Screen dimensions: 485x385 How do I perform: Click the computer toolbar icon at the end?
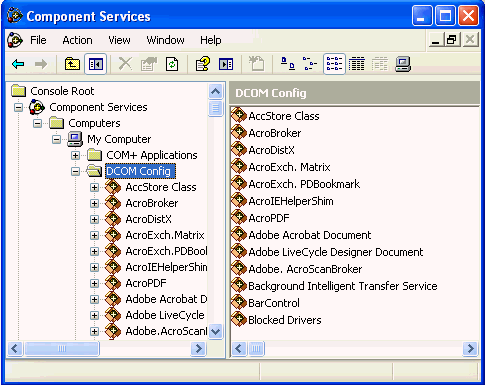pyautogui.click(x=403, y=64)
